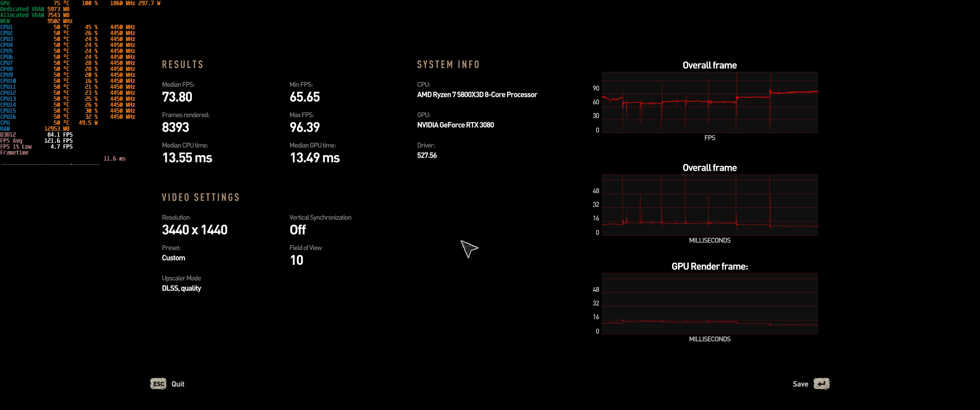
Task: Click the Overall frame milliseconds graph
Action: 710,205
